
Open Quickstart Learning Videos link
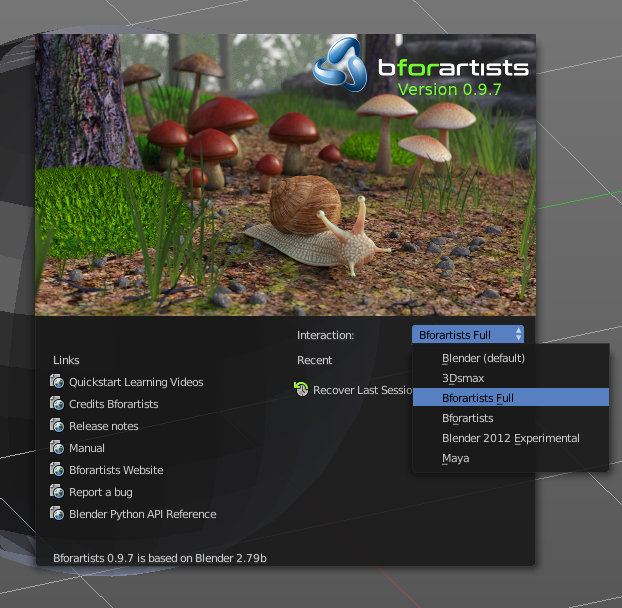point(136,382)
